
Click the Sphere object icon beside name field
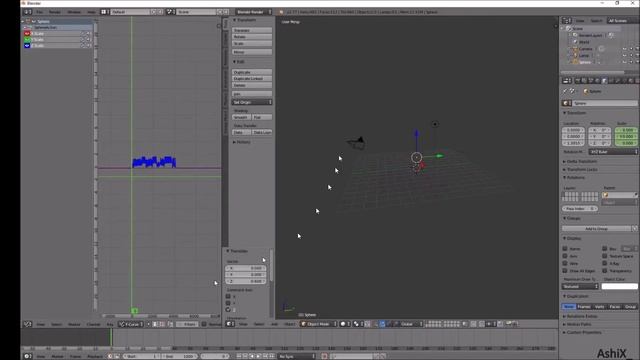tap(567, 103)
